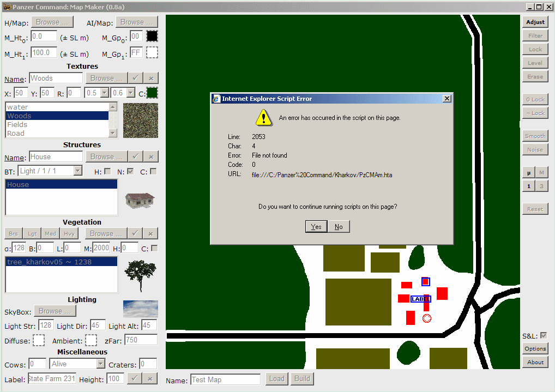Click the Adjust tool button
The height and width of the screenshot is (392, 555).
(x=535, y=22)
